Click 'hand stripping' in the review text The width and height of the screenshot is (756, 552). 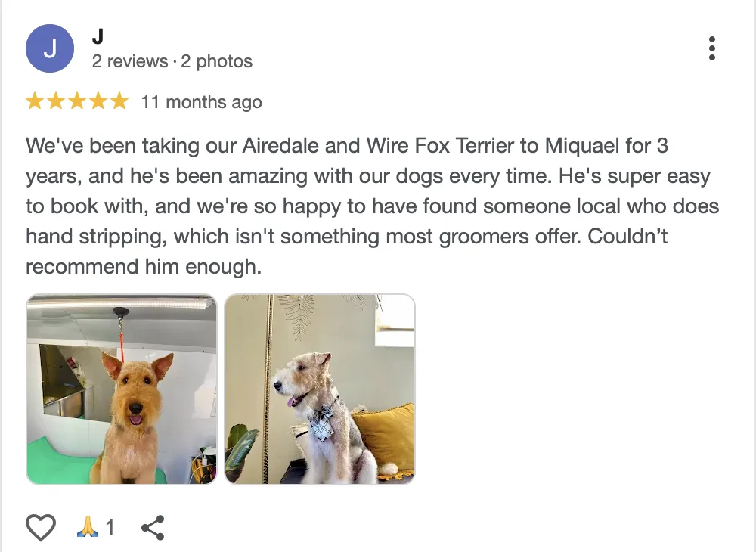click(96, 237)
